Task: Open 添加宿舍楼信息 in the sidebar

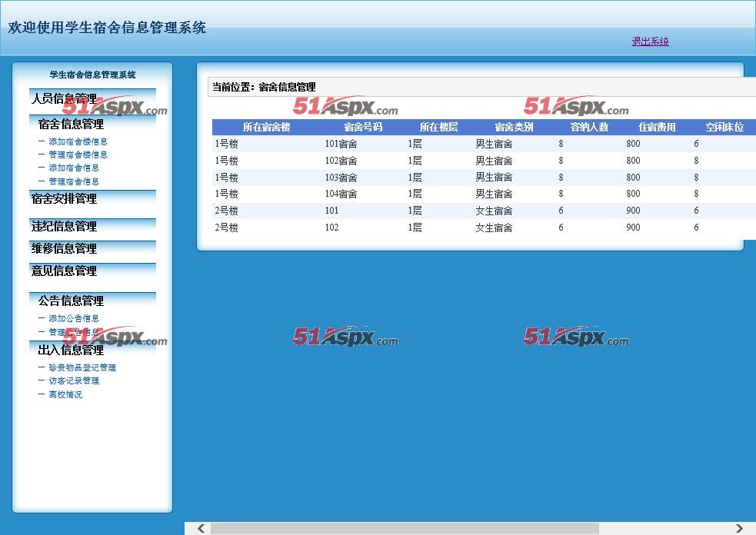Action: [78, 141]
